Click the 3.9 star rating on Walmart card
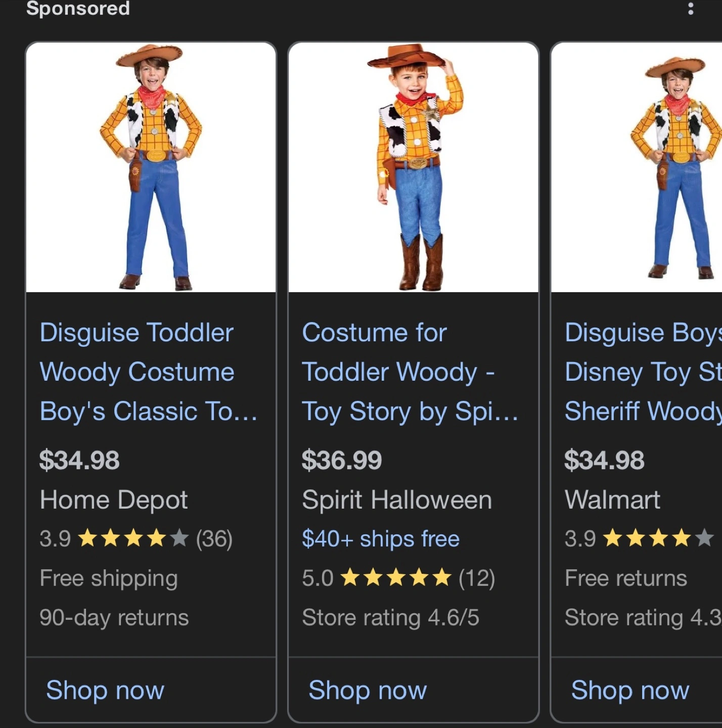Screen dimensions: 722x728 639,539
